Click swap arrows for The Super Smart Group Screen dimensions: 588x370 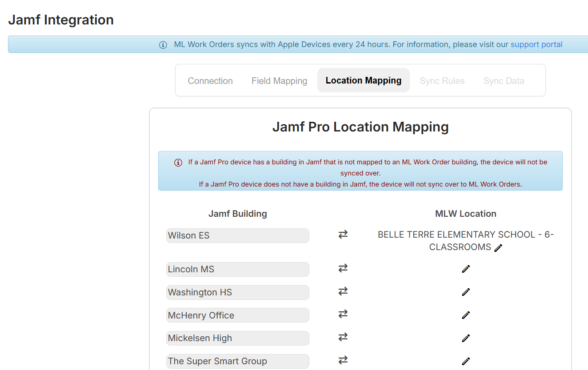coord(343,360)
